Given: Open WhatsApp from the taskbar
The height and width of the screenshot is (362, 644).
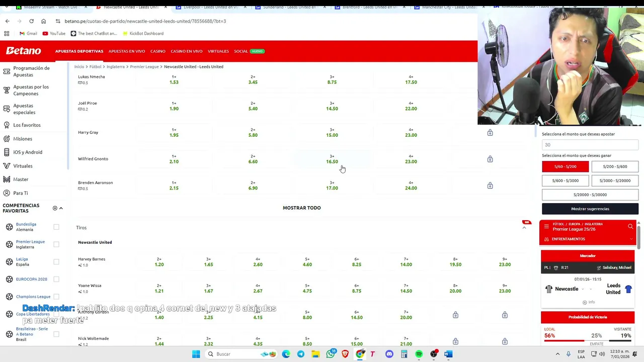Looking at the screenshot, I should pyautogui.click(x=331, y=354).
